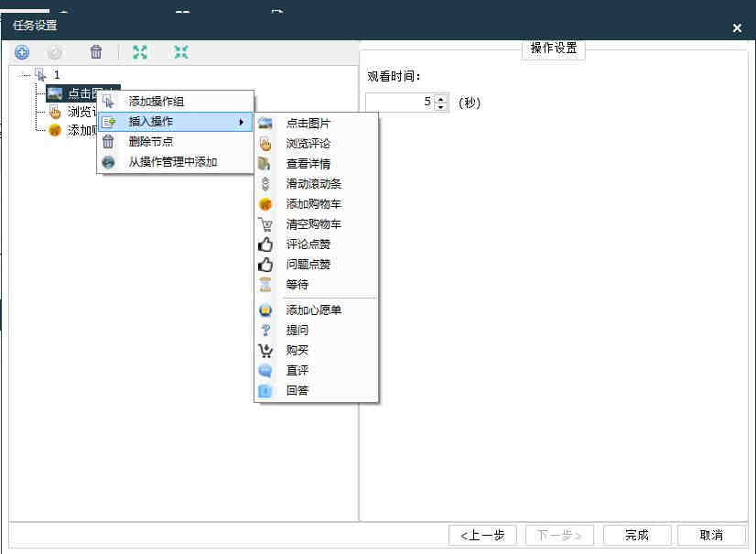Select 购买 in the submenu

click(x=317, y=351)
